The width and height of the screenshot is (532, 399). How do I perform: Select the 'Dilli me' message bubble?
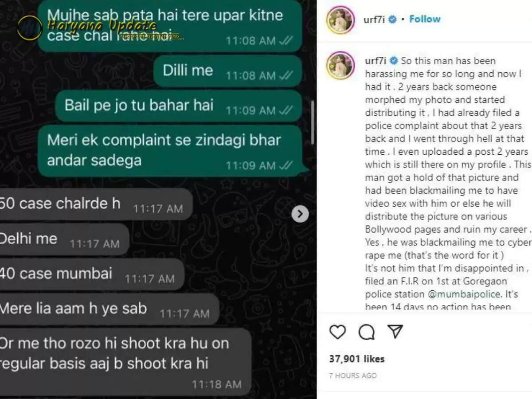(228, 71)
